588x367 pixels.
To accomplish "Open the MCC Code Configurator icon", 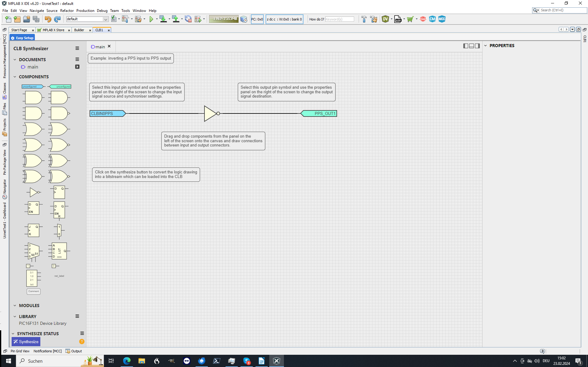I will point(442,19).
